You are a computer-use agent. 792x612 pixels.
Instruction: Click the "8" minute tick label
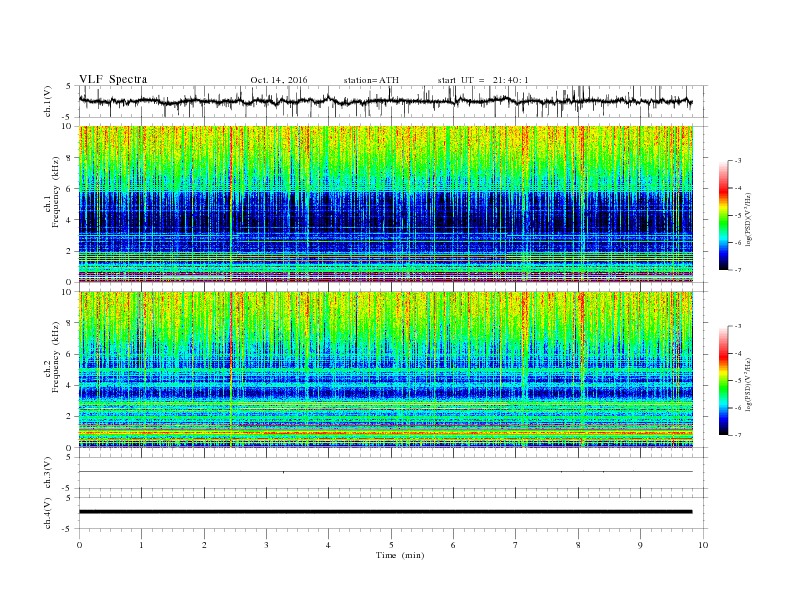tap(578, 545)
